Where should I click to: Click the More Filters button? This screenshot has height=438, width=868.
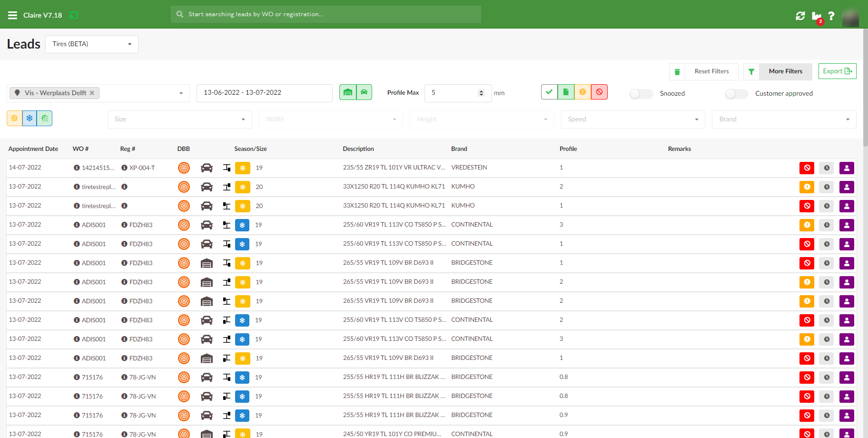coord(785,71)
